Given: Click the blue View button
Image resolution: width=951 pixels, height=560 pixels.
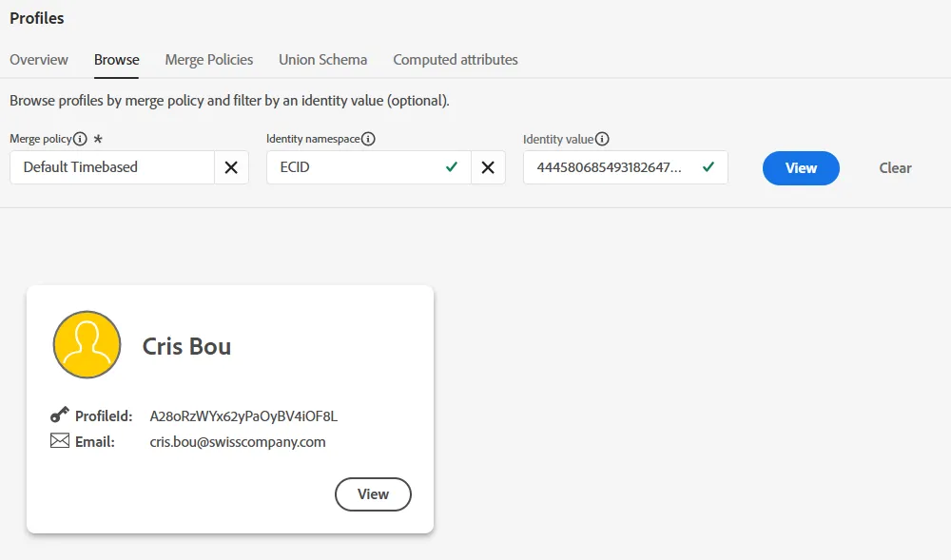Looking at the screenshot, I should pyautogui.click(x=801, y=168).
